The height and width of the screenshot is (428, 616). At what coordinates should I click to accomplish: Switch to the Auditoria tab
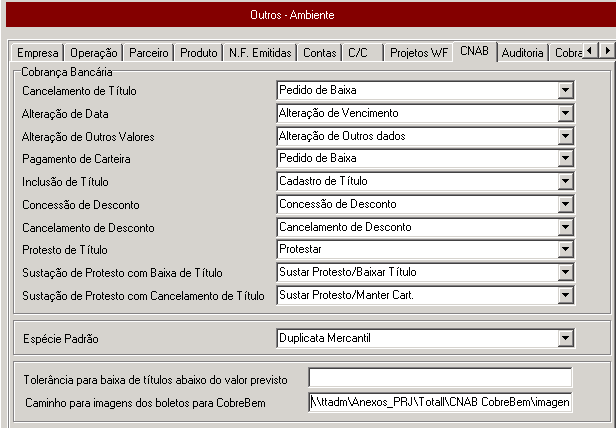pos(522,53)
